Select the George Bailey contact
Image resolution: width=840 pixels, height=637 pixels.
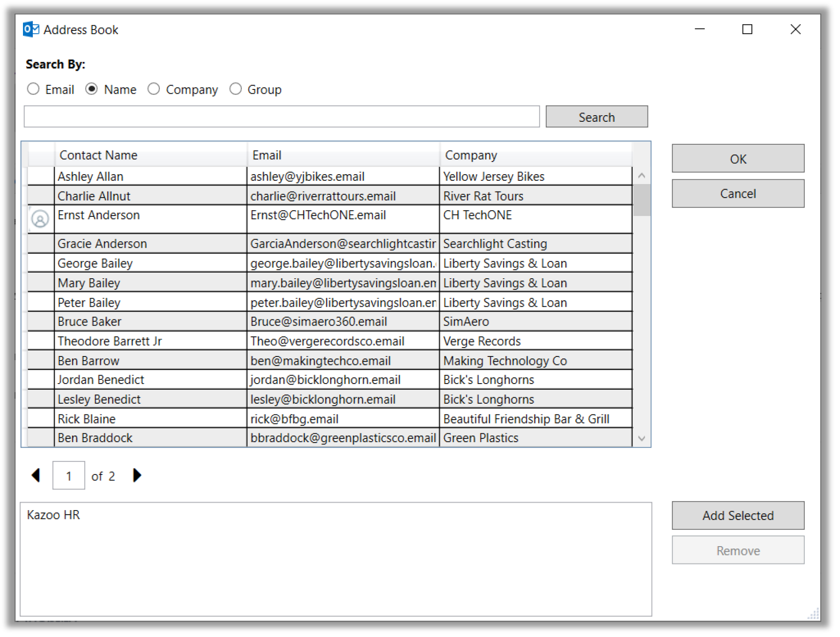click(x=150, y=263)
